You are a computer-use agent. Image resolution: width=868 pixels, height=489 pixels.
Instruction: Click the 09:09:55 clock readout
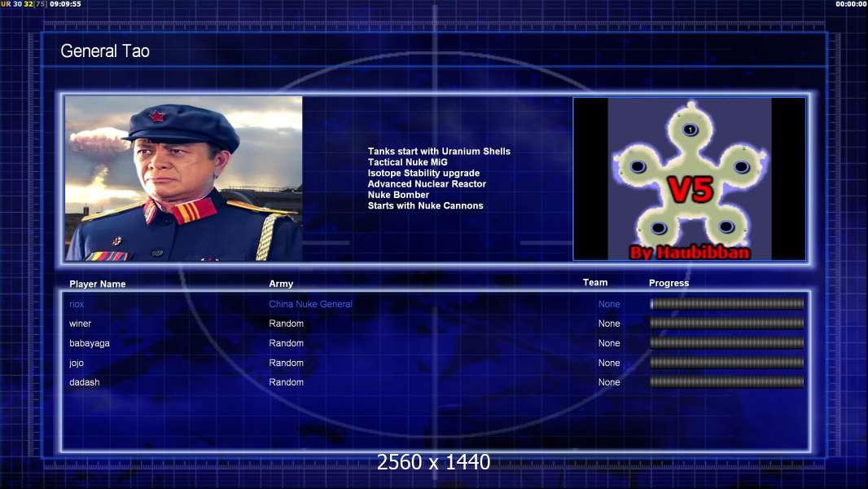pos(65,4)
